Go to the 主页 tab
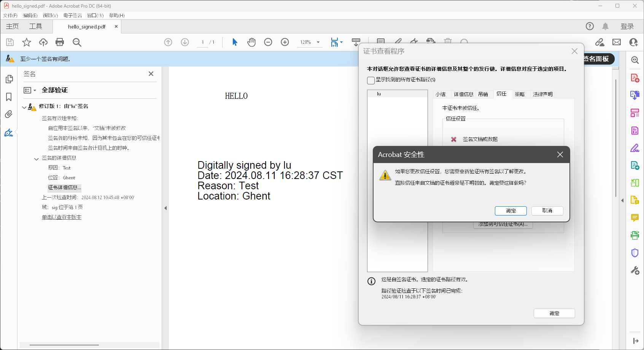Screen dimensions: 644x350 (12, 26)
